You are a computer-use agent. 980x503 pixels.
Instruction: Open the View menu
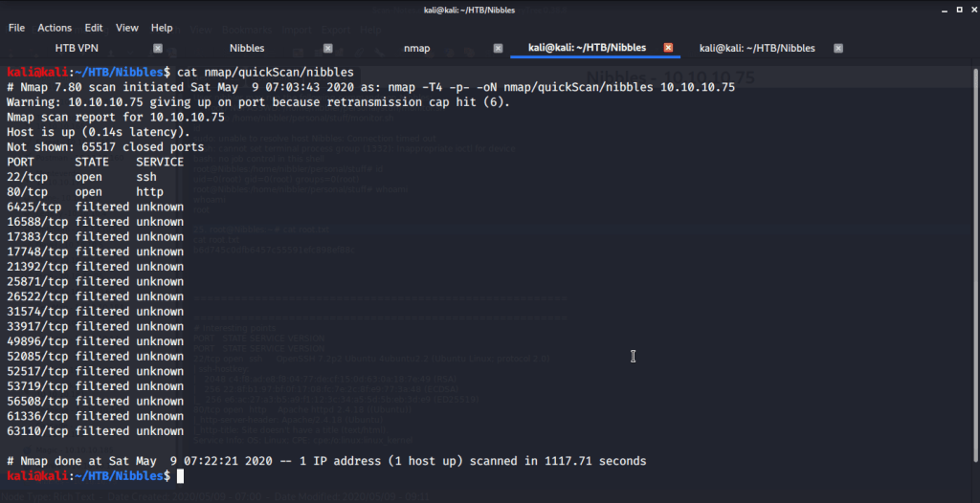[127, 28]
